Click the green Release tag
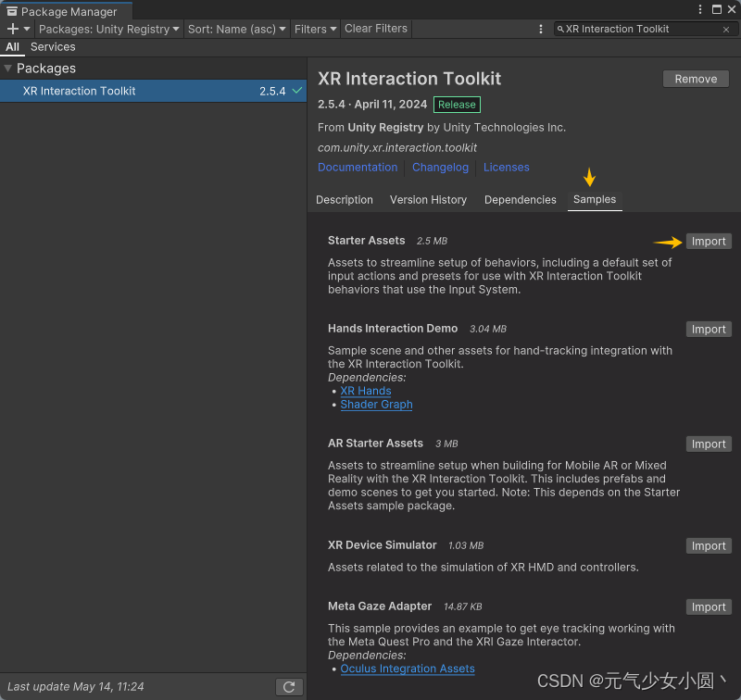The height and width of the screenshot is (700, 741). 457,105
